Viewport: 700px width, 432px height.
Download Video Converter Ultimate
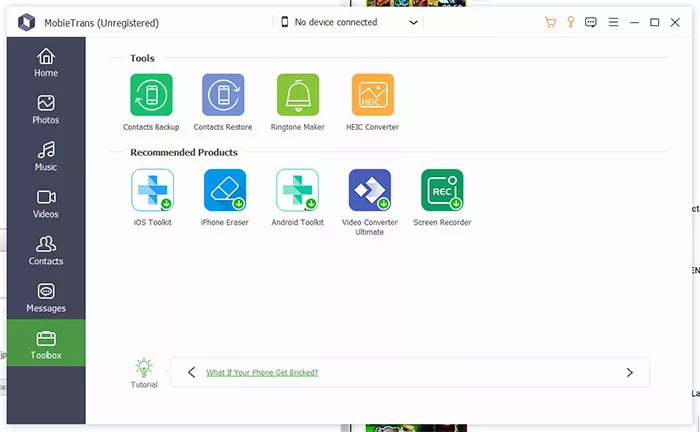370,190
